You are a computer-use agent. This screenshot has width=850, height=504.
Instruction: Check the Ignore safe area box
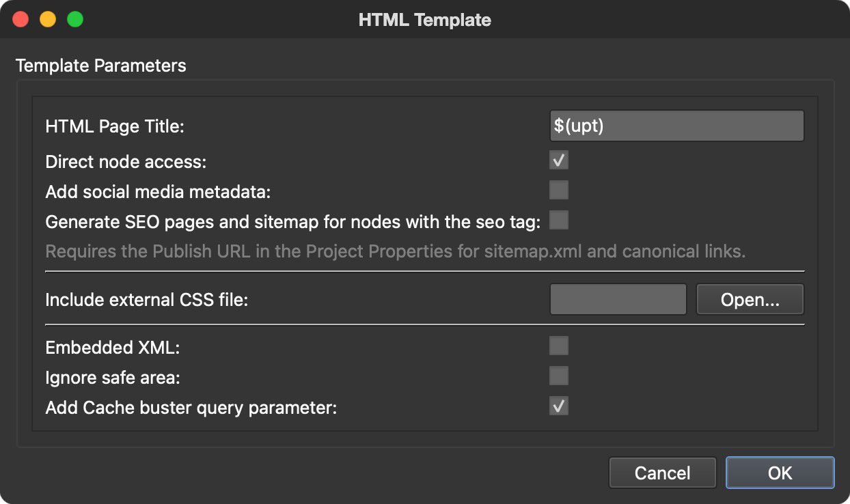(x=559, y=376)
